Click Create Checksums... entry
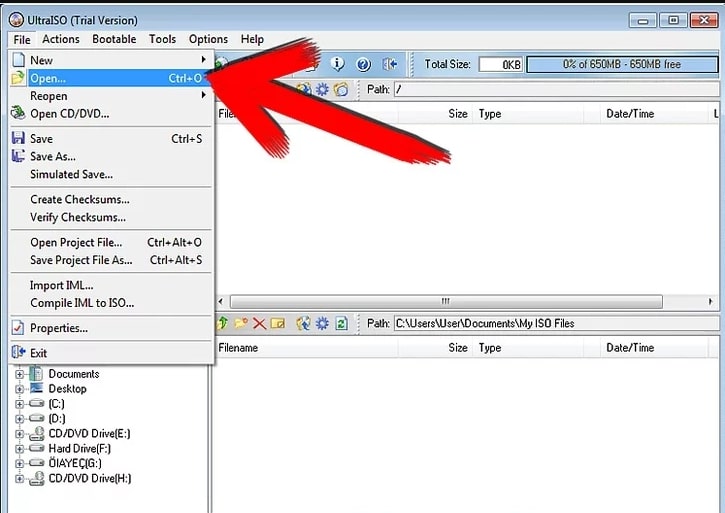The width and height of the screenshot is (725, 513). [x=111, y=199]
